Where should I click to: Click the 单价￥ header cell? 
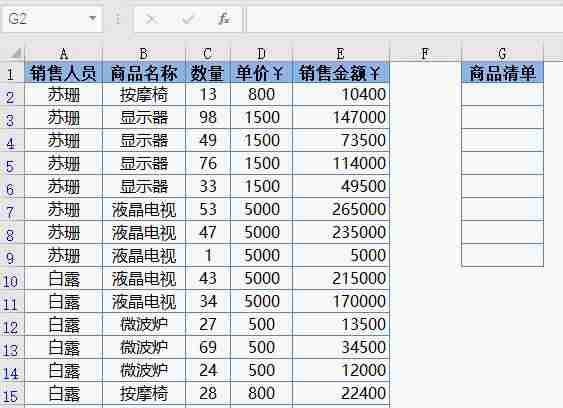[261, 73]
